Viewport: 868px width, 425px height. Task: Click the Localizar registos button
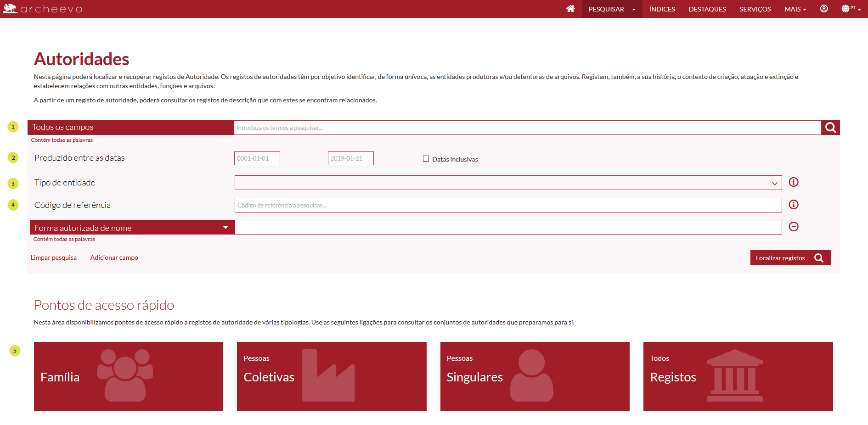coord(790,258)
